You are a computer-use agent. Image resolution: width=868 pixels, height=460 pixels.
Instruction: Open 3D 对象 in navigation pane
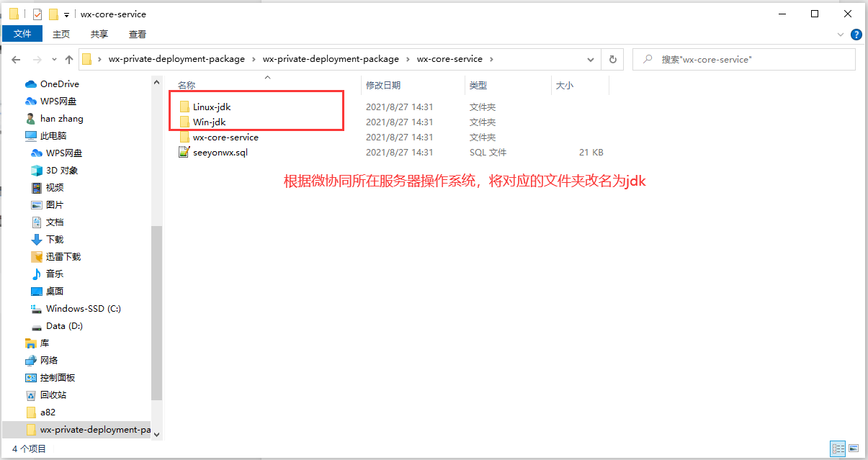pos(62,170)
